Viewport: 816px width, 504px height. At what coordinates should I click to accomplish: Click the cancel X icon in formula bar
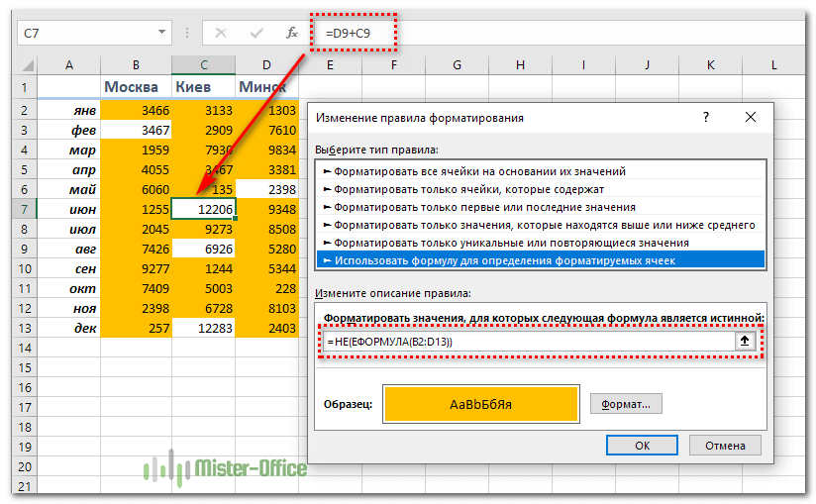(x=221, y=33)
